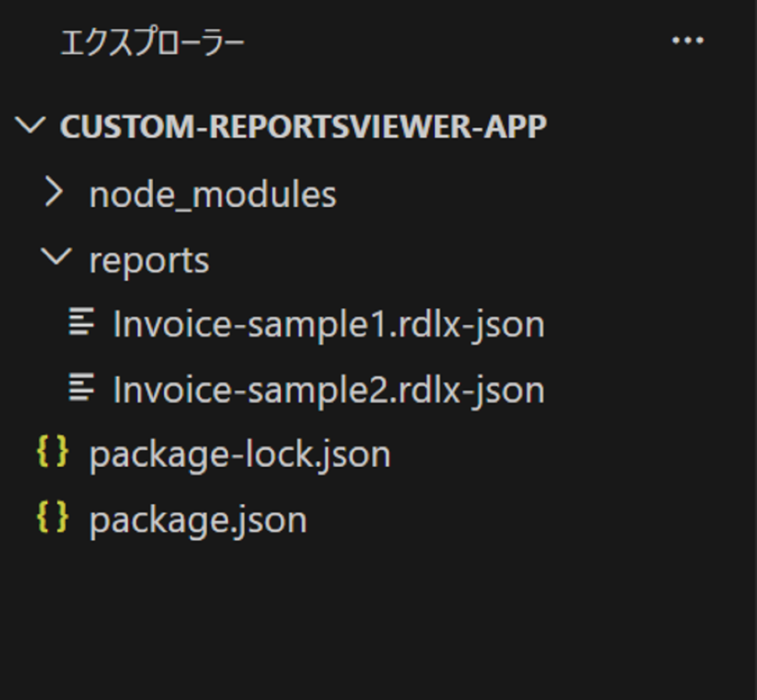Image resolution: width=757 pixels, height=700 pixels.
Task: Click blank header space between エクスプローラー and ellipsis
Action: click(454, 42)
